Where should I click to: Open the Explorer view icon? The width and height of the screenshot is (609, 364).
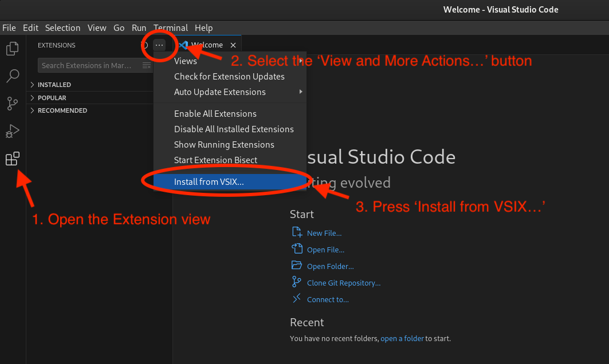(13, 49)
